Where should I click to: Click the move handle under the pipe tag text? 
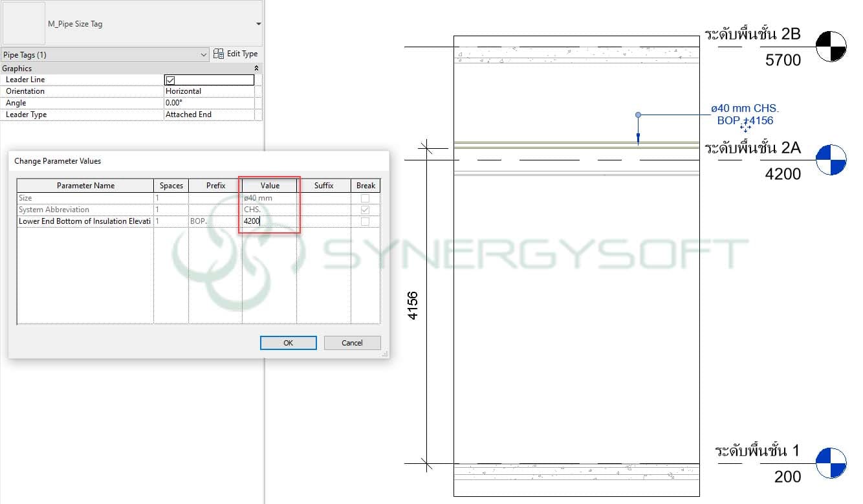pos(745,129)
